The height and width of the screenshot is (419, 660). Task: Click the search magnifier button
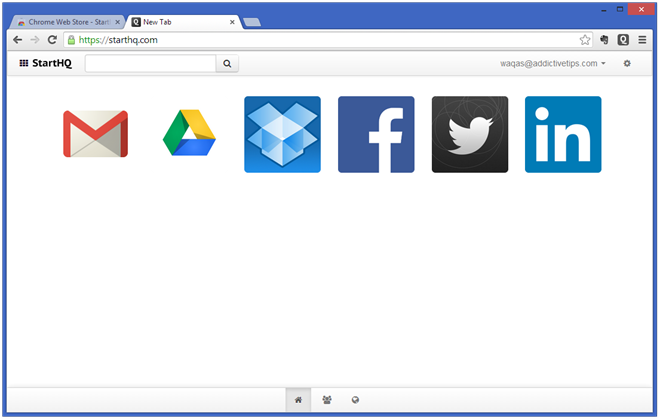tap(227, 64)
